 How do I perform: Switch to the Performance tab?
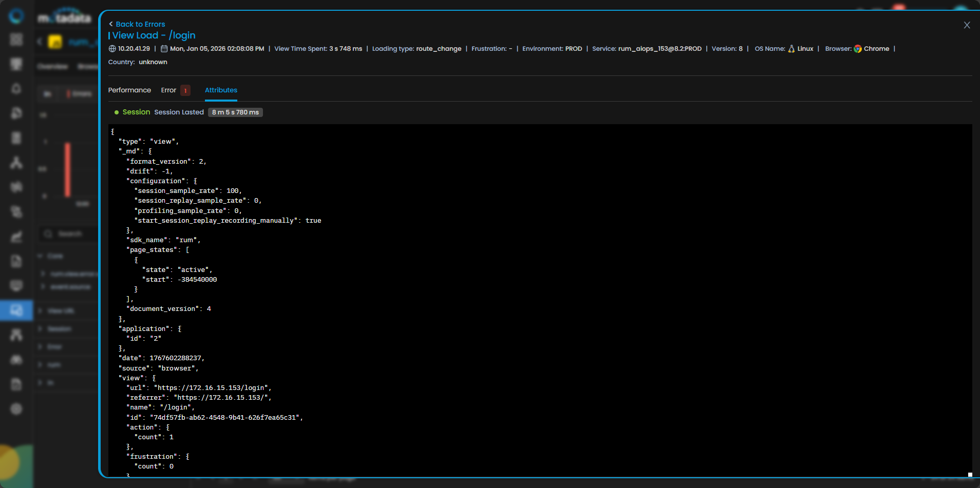point(129,90)
